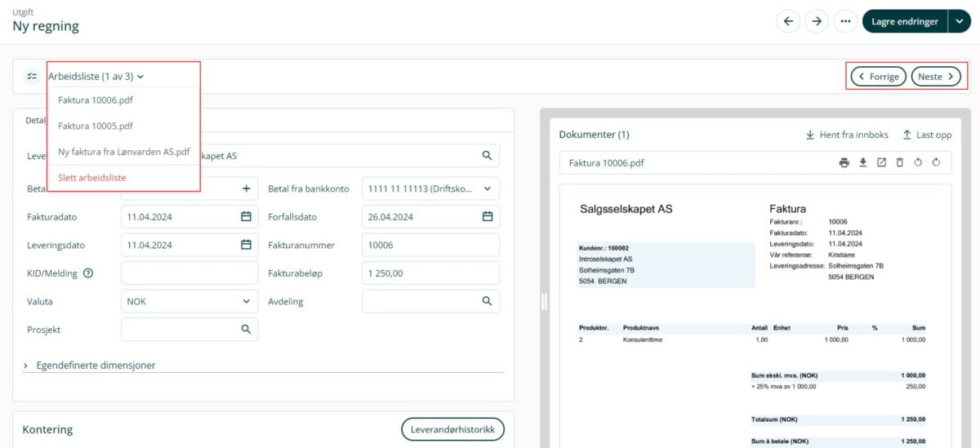Image resolution: width=980 pixels, height=448 pixels.
Task: Open the three-dots more options menu
Action: click(x=845, y=22)
